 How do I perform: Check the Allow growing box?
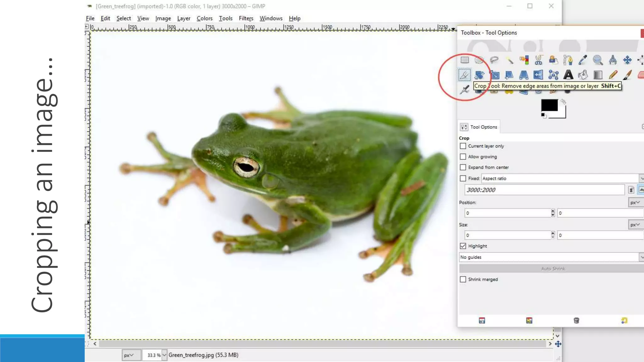tap(463, 157)
